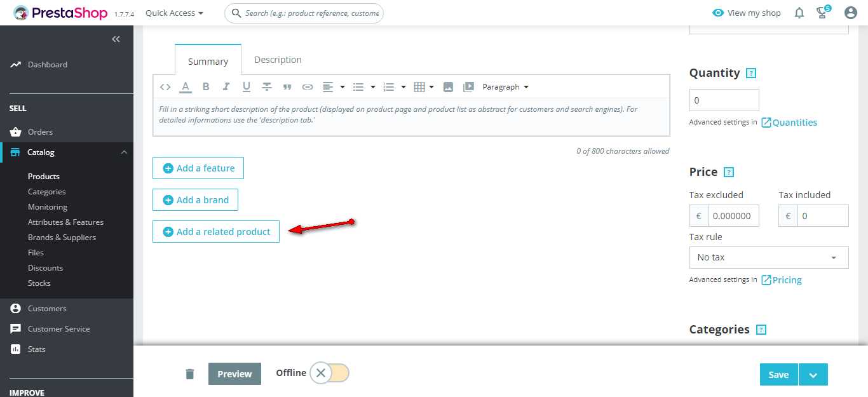
Task: Toggle the Offline product switch
Action: [x=330, y=373]
